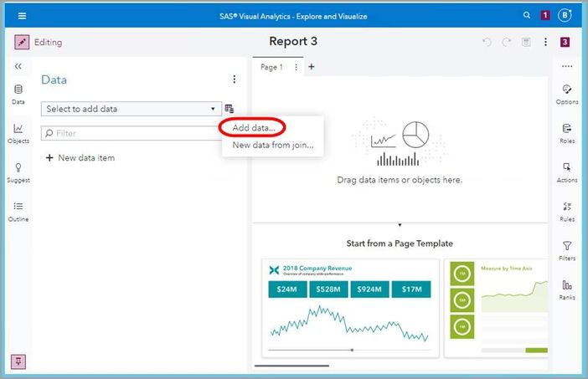Image resolution: width=588 pixels, height=379 pixels.
Task: Click the Report 3 title
Action: [x=293, y=41]
